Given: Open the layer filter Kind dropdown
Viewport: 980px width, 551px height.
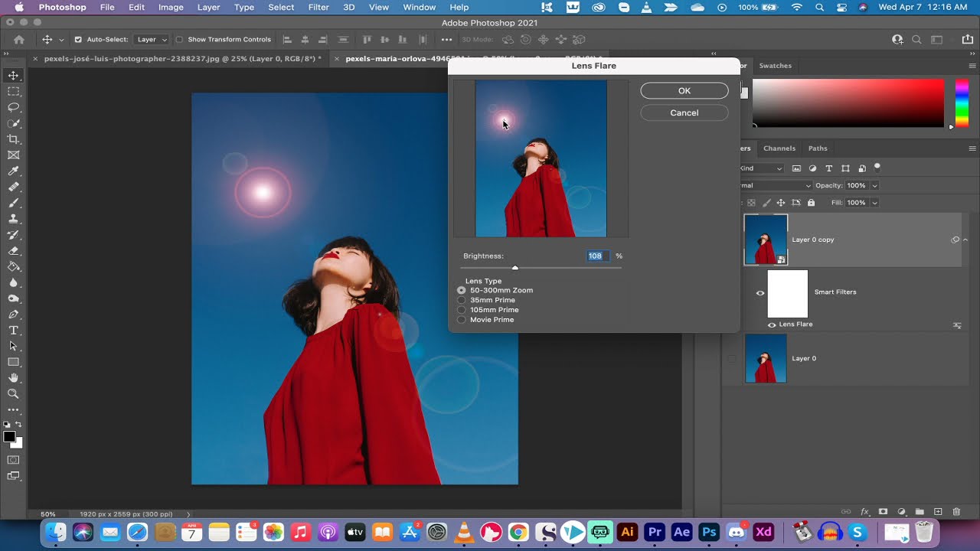Looking at the screenshot, I should [x=759, y=168].
